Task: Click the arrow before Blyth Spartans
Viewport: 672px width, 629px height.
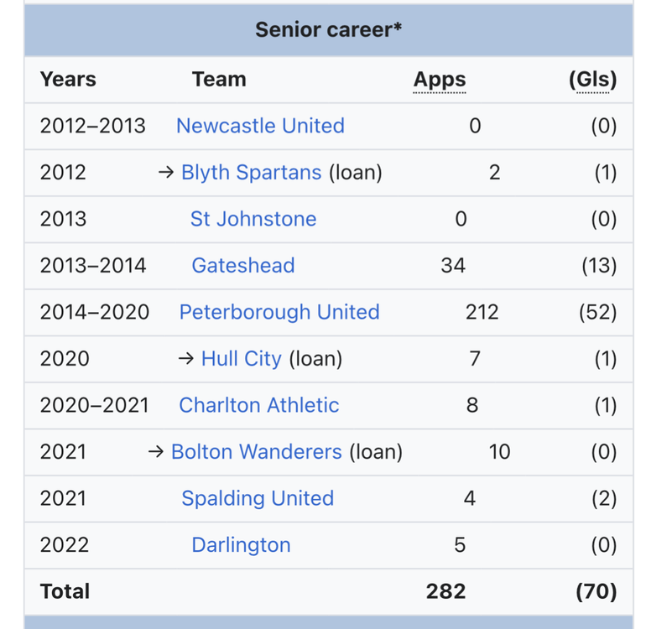Action: (x=166, y=173)
